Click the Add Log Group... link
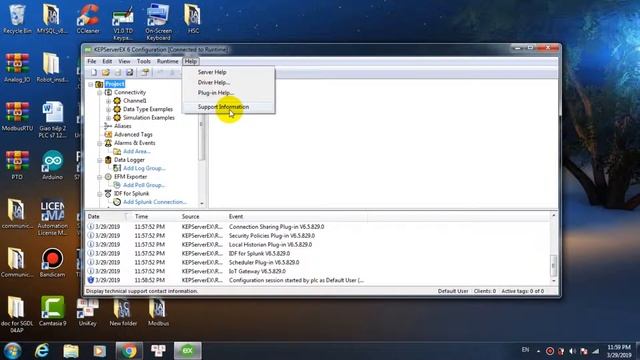Viewport: 640px width, 360px height. (x=144, y=168)
